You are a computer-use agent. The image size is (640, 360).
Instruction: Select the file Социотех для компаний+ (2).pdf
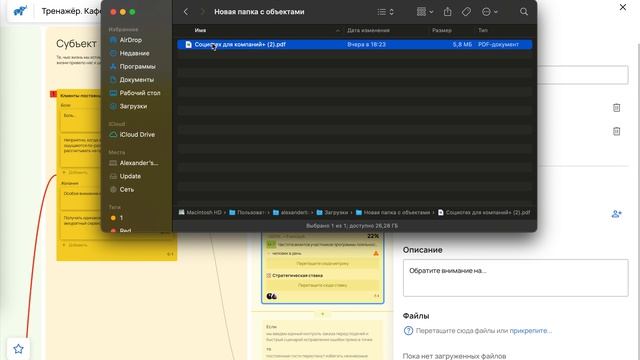point(355,44)
